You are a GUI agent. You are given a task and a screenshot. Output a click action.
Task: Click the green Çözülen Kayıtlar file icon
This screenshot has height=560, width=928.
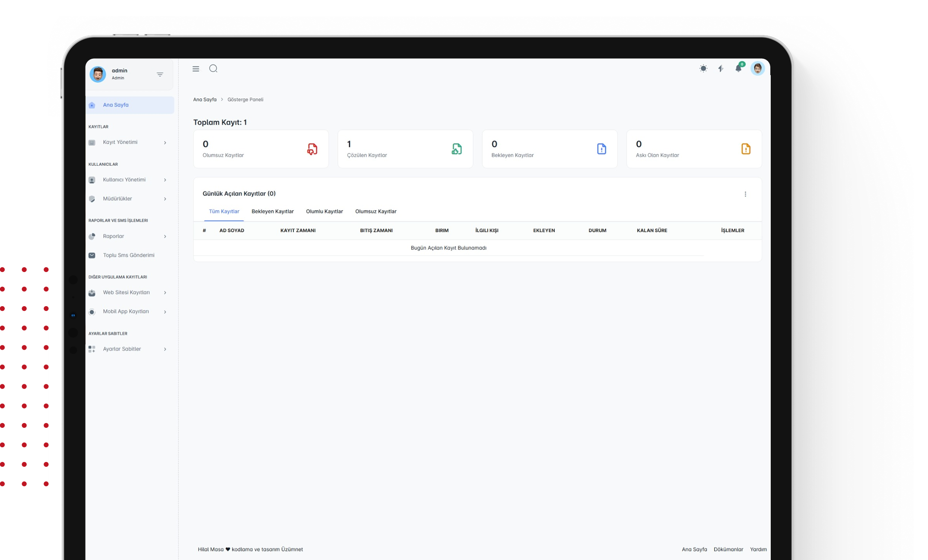(457, 149)
